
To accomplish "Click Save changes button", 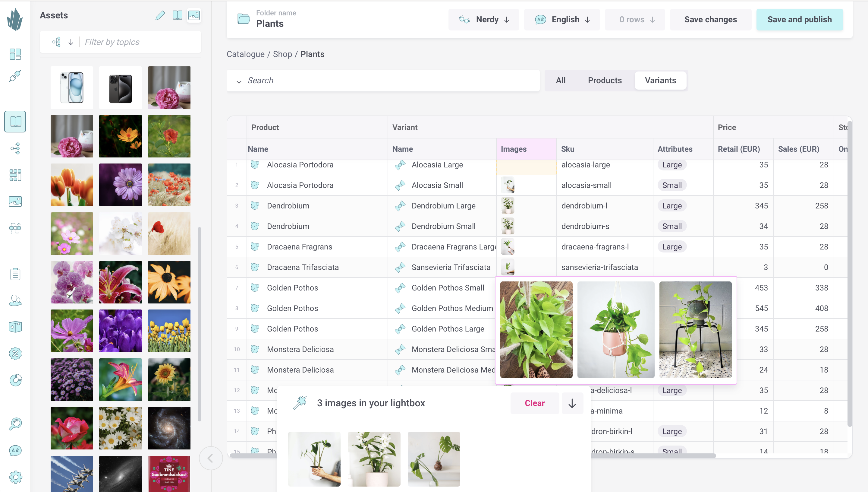I will tap(710, 20).
